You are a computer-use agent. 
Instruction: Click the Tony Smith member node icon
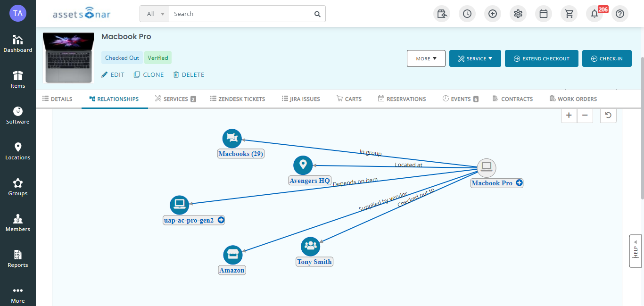coord(310,247)
